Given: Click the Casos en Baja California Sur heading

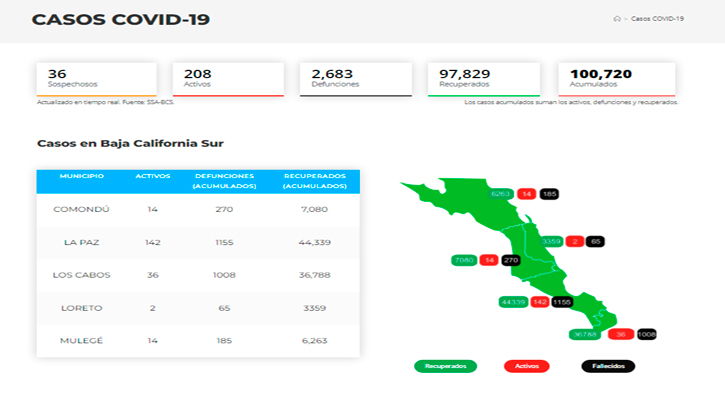Looking at the screenshot, I should point(130,143).
